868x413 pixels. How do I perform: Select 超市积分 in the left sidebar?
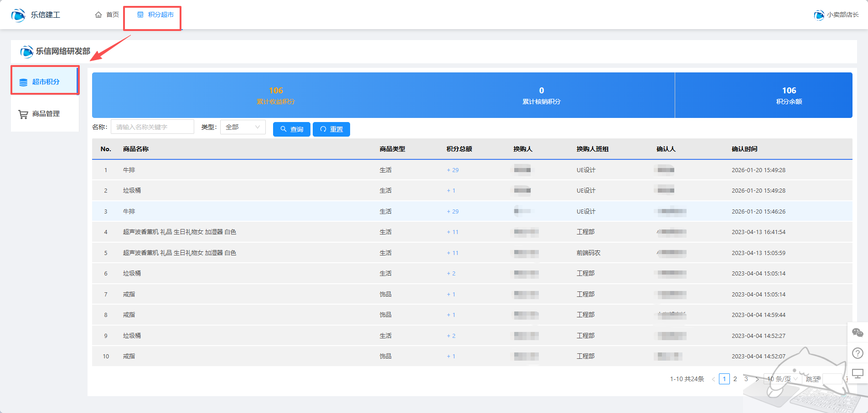(45, 82)
